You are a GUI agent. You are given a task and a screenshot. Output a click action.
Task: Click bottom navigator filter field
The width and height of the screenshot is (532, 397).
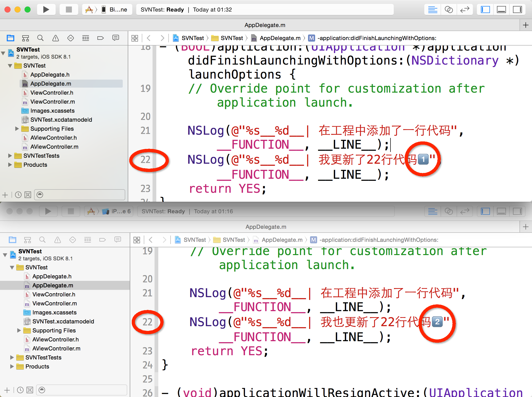pos(82,390)
